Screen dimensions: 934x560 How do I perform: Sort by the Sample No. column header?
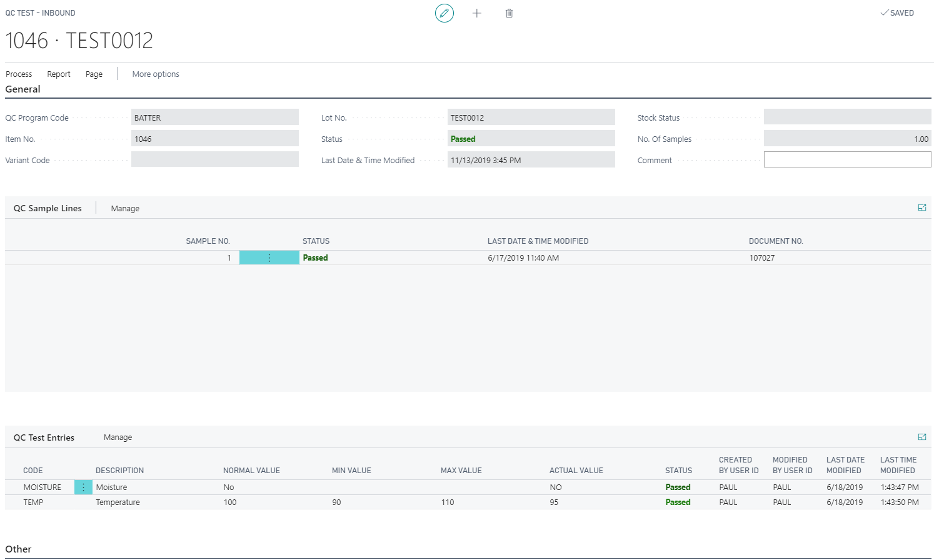coord(208,241)
